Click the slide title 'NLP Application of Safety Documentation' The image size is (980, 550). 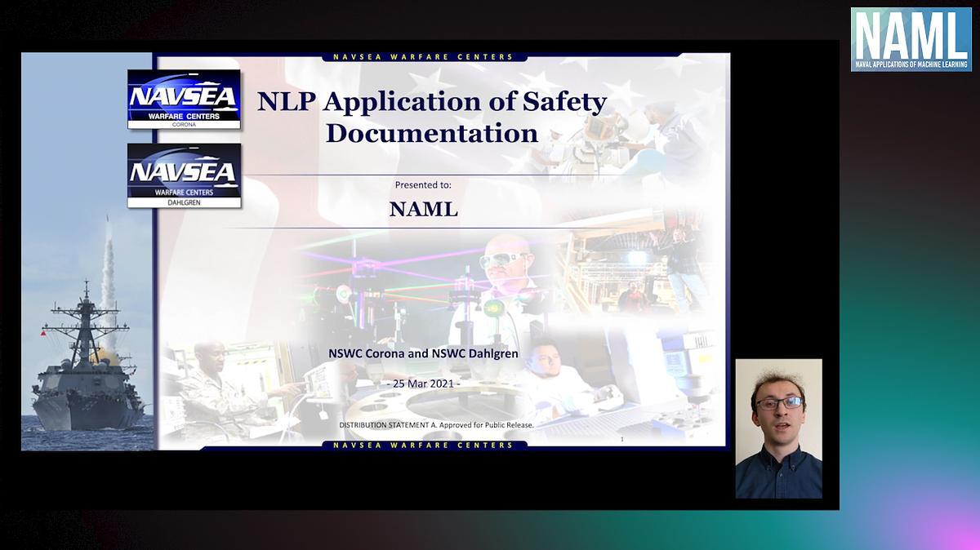(432, 117)
